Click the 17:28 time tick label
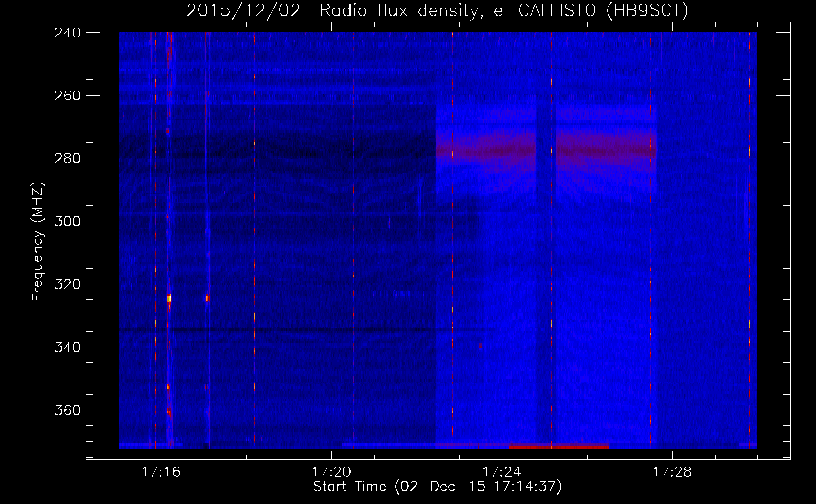The image size is (816, 504). [672, 472]
